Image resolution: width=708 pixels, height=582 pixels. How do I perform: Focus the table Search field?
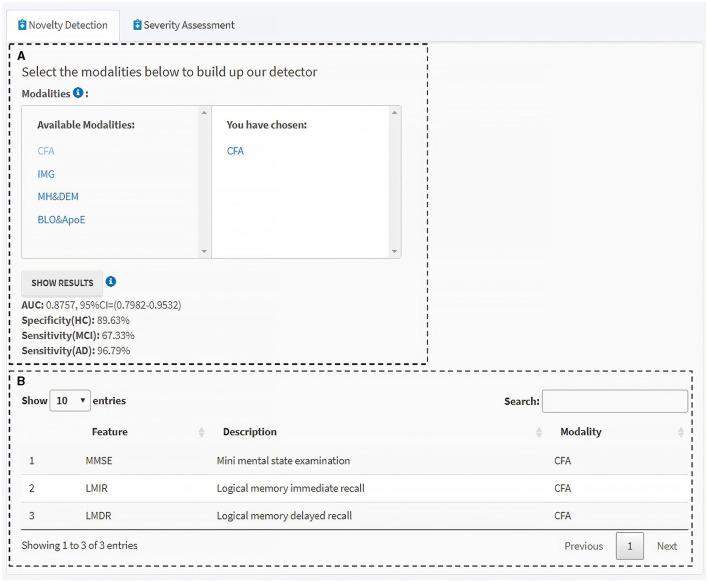tap(614, 401)
